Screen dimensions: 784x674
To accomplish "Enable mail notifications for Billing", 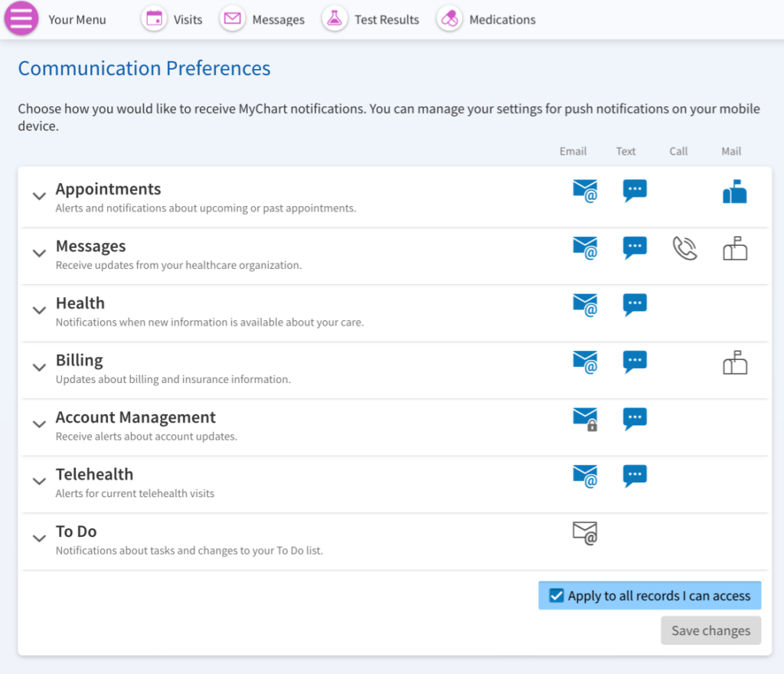I will (x=734, y=362).
